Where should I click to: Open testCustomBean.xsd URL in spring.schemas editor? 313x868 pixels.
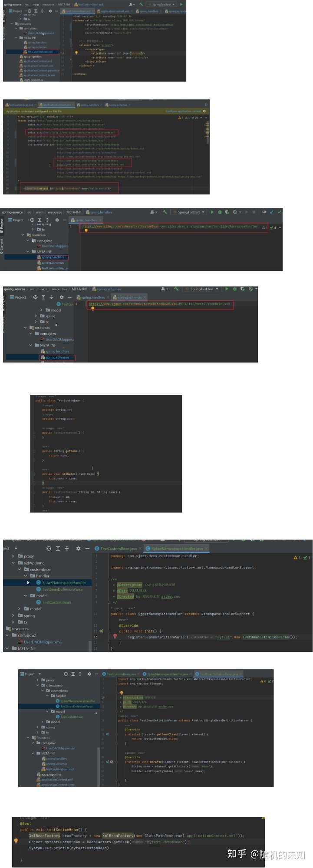133,304
